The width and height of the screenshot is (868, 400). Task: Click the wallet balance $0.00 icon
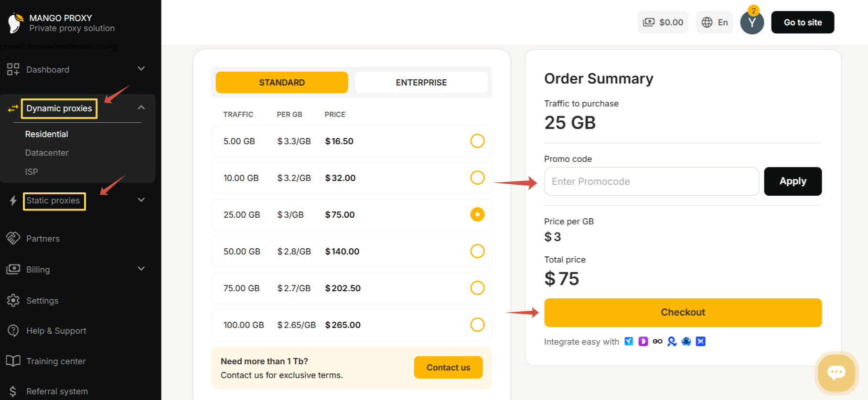click(x=649, y=22)
